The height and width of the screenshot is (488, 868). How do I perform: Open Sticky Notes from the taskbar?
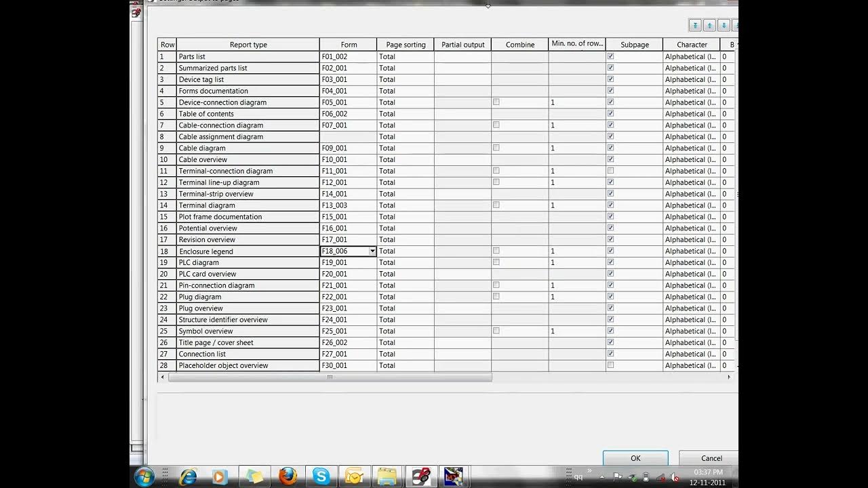coord(254,476)
